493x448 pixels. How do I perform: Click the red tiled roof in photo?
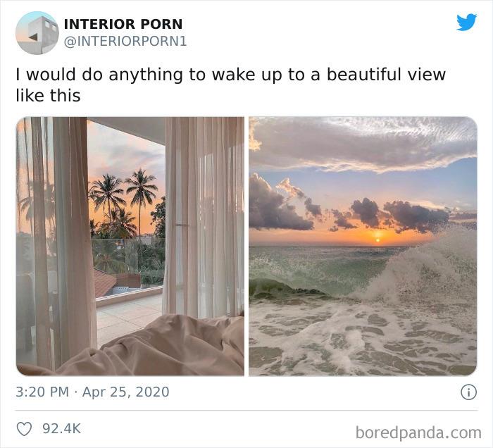click(x=105, y=283)
